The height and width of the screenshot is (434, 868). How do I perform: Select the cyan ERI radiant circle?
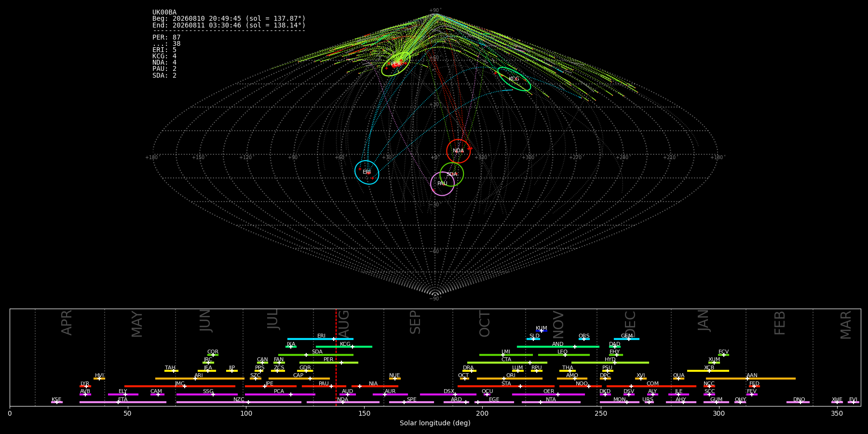(x=367, y=172)
